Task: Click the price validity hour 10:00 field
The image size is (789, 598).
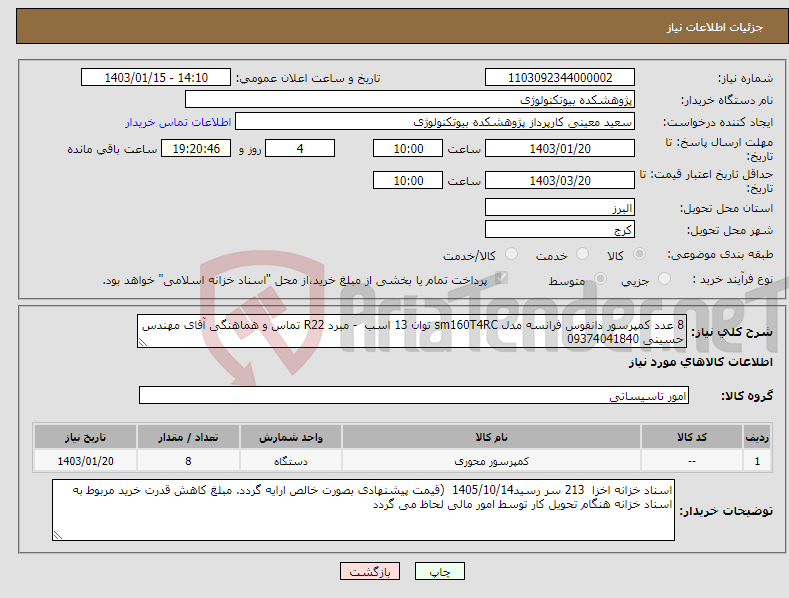Action: pyautogui.click(x=408, y=180)
